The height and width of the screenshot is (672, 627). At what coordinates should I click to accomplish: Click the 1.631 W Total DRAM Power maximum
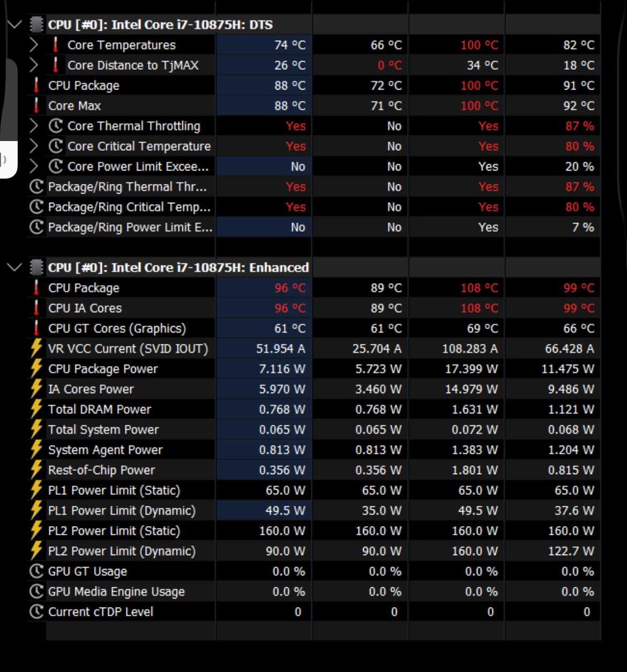(x=475, y=409)
